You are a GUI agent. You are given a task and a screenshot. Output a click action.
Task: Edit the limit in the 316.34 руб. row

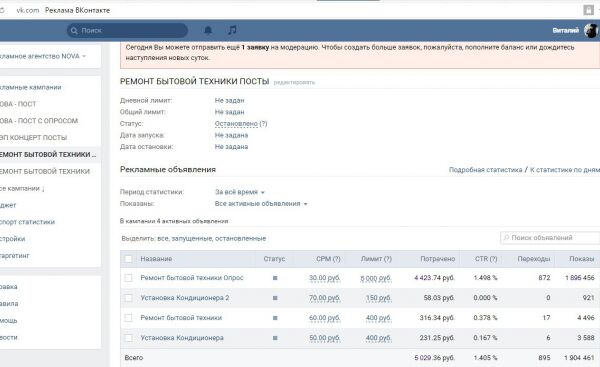(378, 318)
